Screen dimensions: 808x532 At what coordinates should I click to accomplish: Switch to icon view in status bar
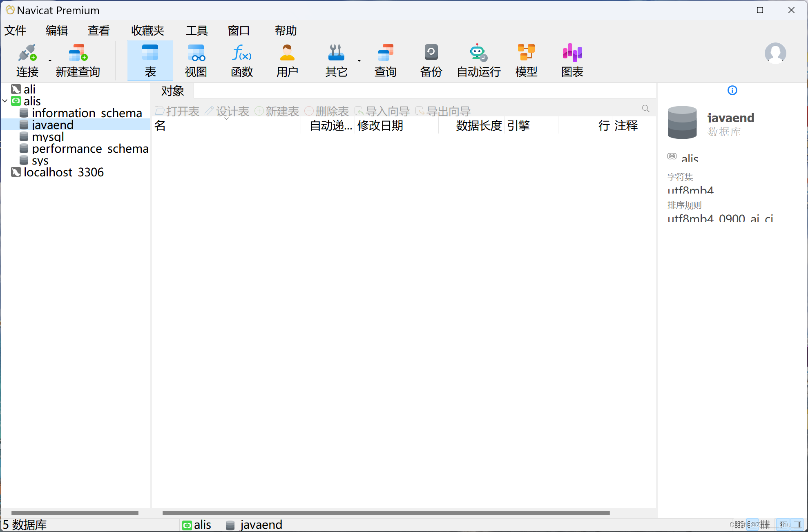(x=739, y=525)
